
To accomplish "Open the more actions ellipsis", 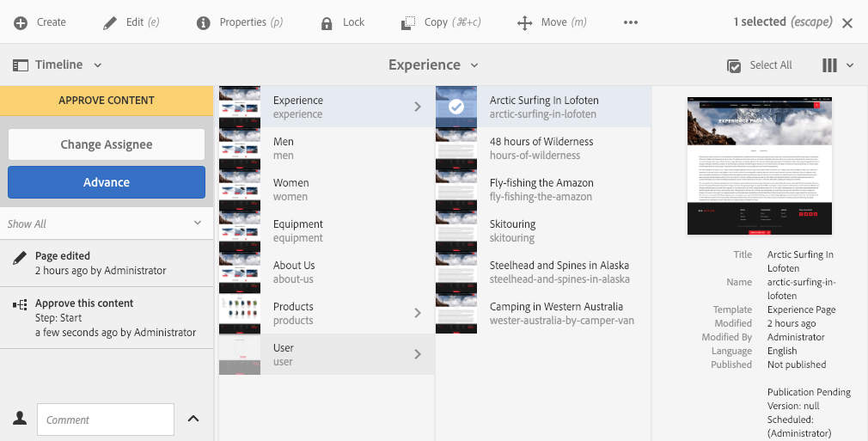I will 631,22.
